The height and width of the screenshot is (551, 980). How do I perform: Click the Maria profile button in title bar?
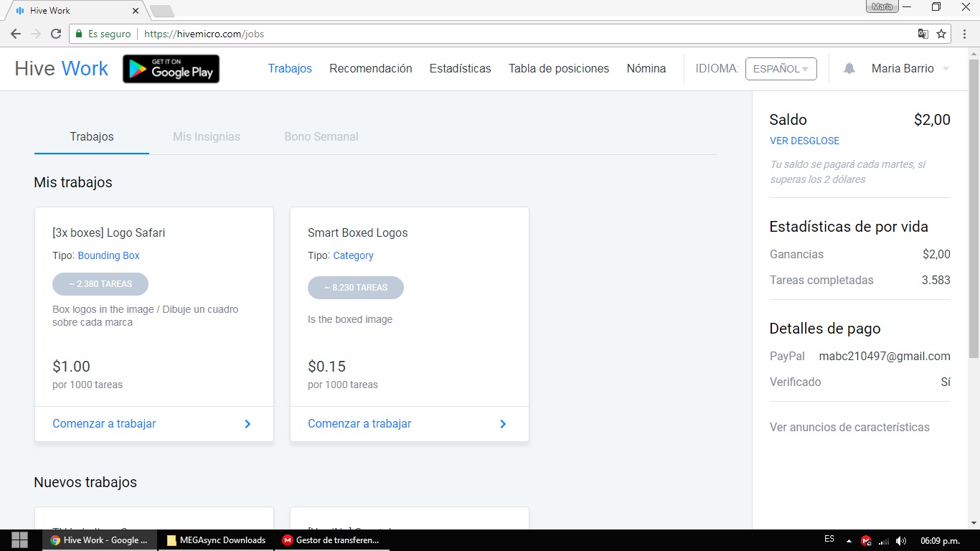tap(882, 6)
